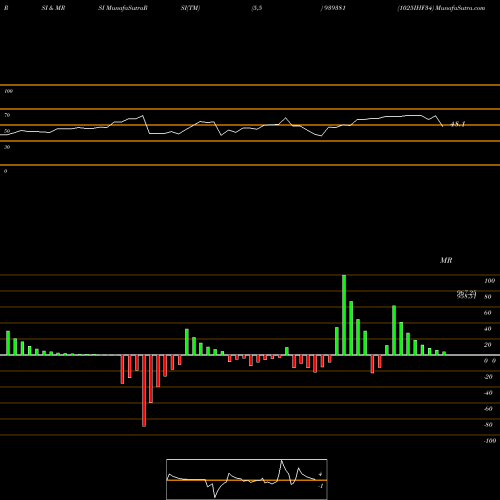Viewport: 500px width, 500px height.
Task: Select the deepest red MR histogram bar
Action: (144, 391)
